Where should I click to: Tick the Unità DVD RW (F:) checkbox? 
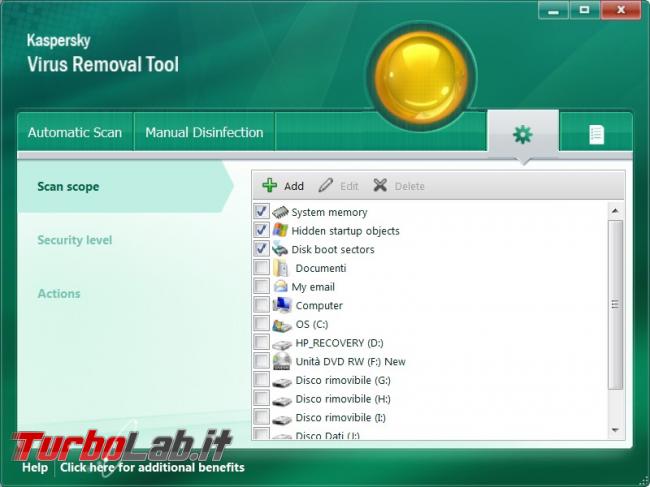[x=261, y=361]
